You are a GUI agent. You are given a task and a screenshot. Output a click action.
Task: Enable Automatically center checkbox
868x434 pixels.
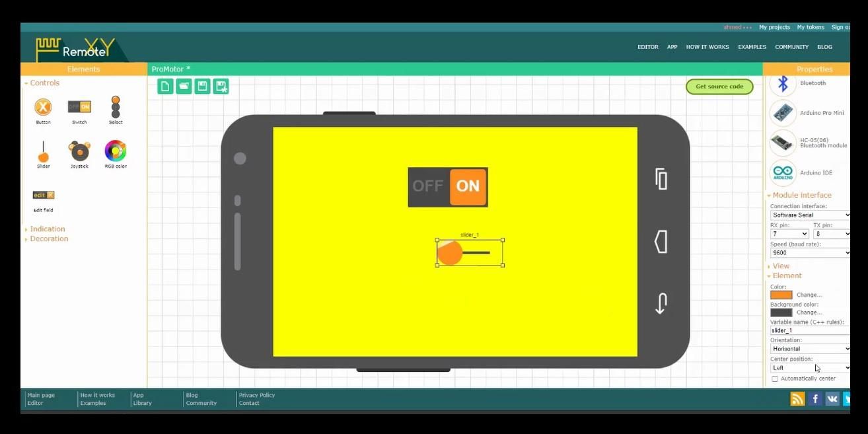tap(775, 378)
